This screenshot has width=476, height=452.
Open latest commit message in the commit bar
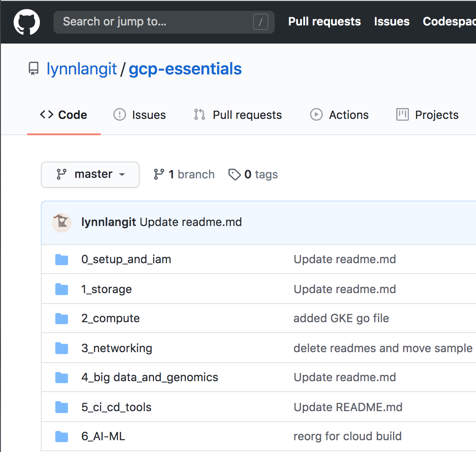tap(191, 222)
